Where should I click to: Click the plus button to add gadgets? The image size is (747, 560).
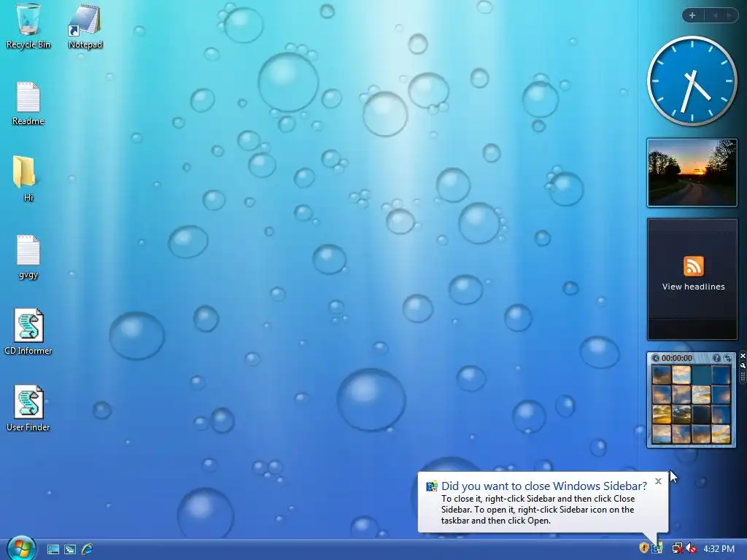(x=692, y=15)
